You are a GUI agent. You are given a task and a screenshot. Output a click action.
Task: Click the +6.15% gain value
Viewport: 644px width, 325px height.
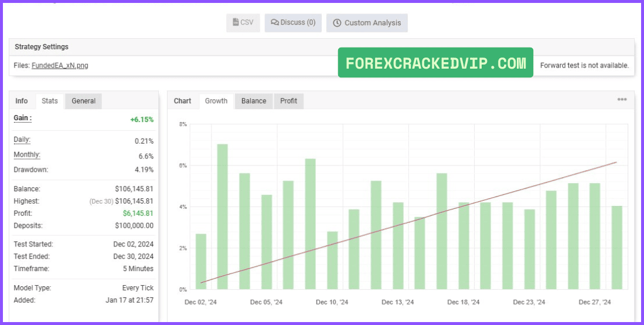pyautogui.click(x=142, y=120)
